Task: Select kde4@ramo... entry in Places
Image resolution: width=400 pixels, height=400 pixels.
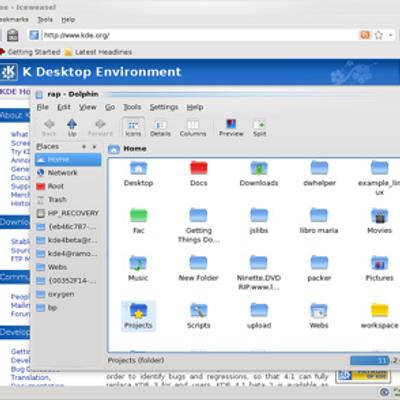Action: (x=68, y=254)
